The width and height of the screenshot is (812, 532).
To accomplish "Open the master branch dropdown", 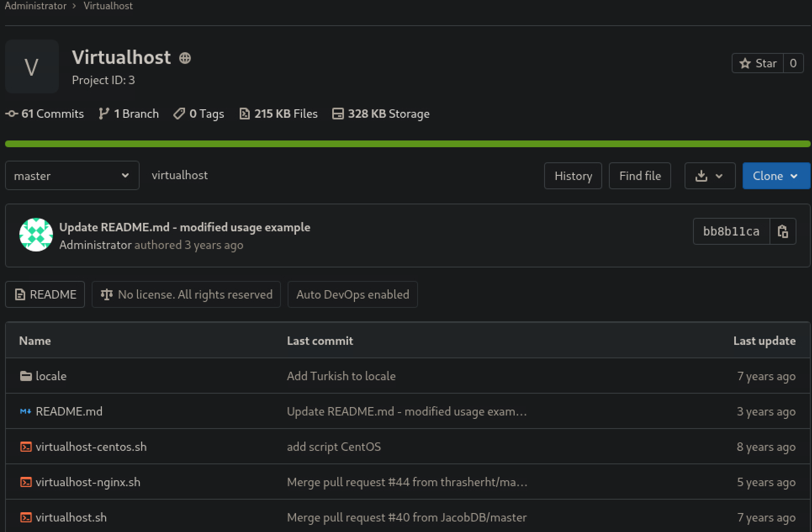I will [72, 175].
